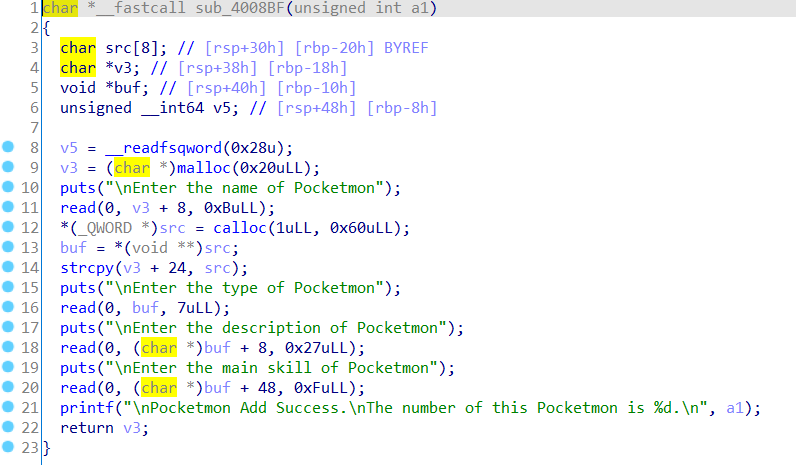The height and width of the screenshot is (465, 796).
Task: Click the "Enter the name of Pocketmon" string
Action: tap(244, 188)
